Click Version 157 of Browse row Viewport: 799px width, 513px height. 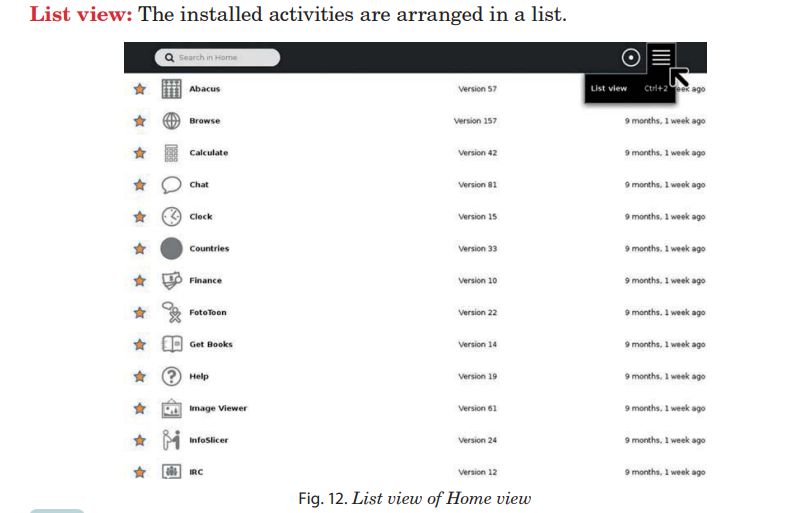[475, 121]
